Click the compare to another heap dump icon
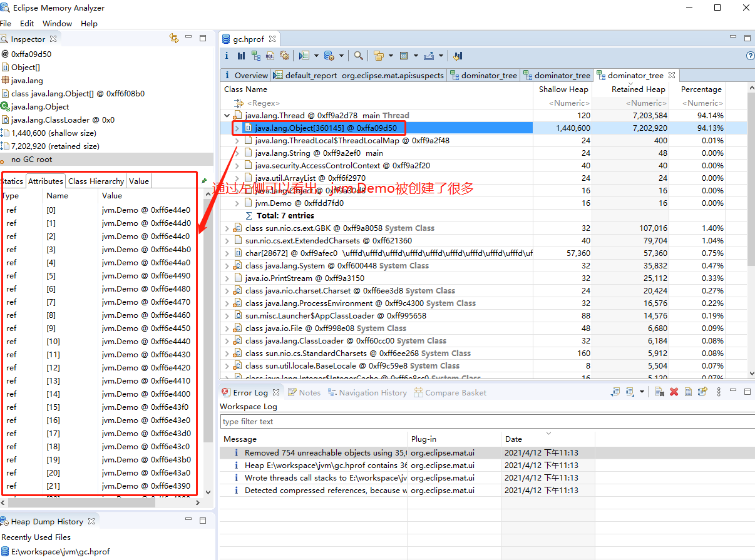755x560 pixels. (x=458, y=56)
